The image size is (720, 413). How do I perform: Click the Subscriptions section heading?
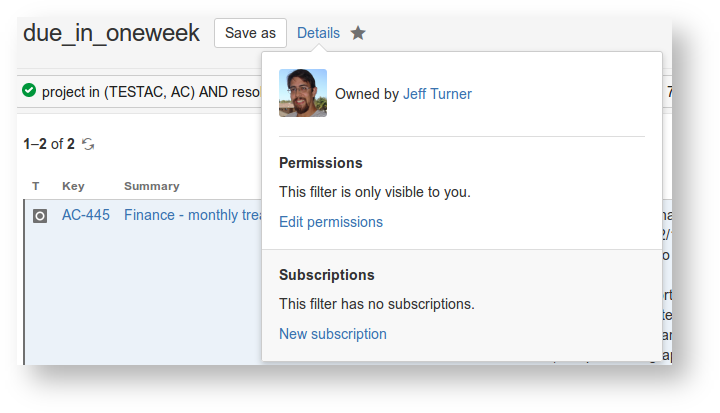[326, 275]
